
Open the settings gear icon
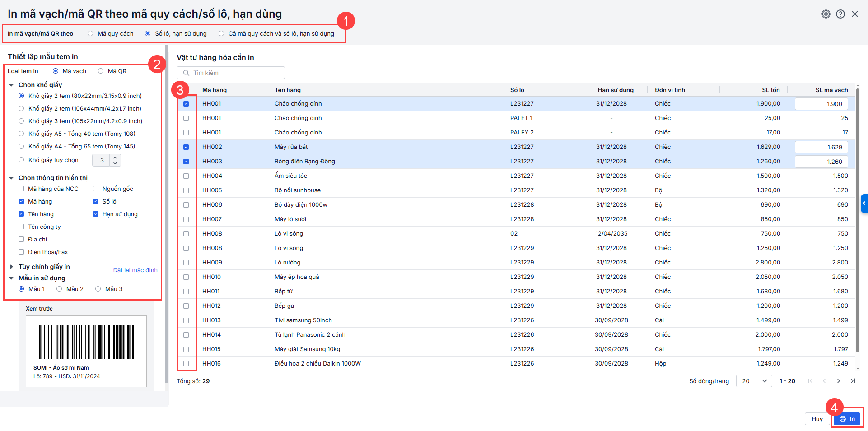coord(826,14)
